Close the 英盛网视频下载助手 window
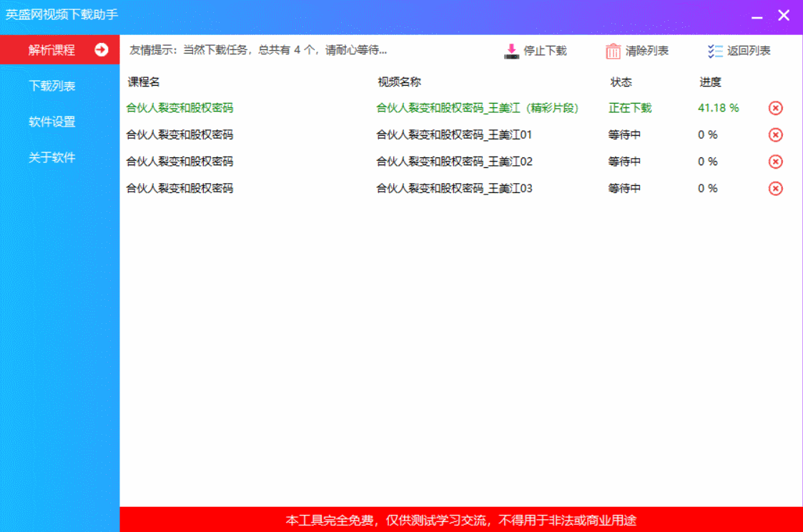This screenshot has height=532, width=803. point(784,15)
